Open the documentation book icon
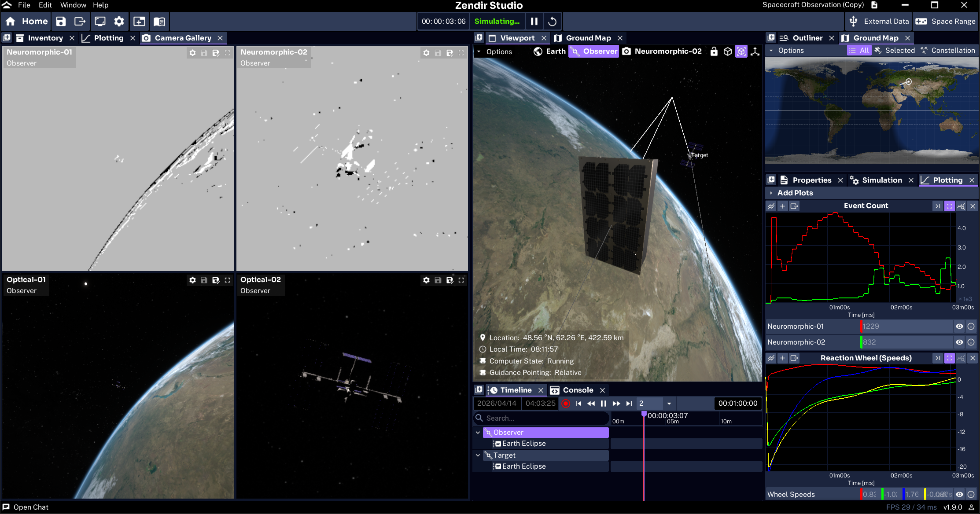The height and width of the screenshot is (514, 980). 159,21
